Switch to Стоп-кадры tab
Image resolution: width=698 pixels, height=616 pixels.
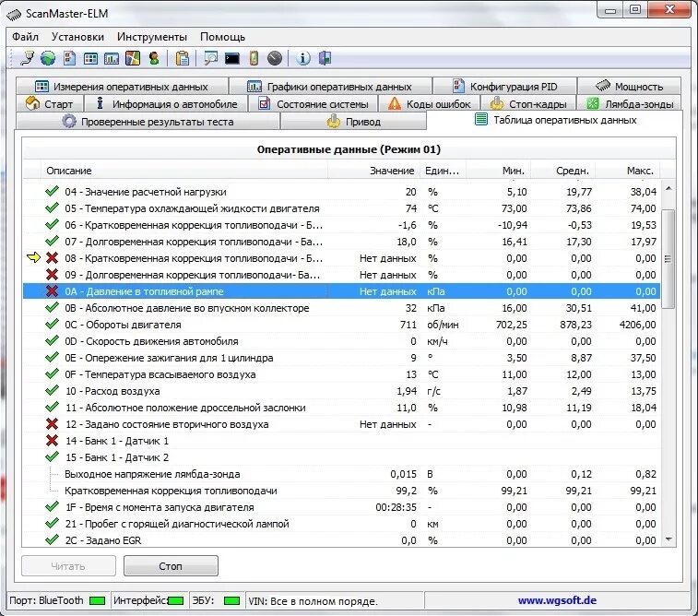pyautogui.click(x=528, y=104)
